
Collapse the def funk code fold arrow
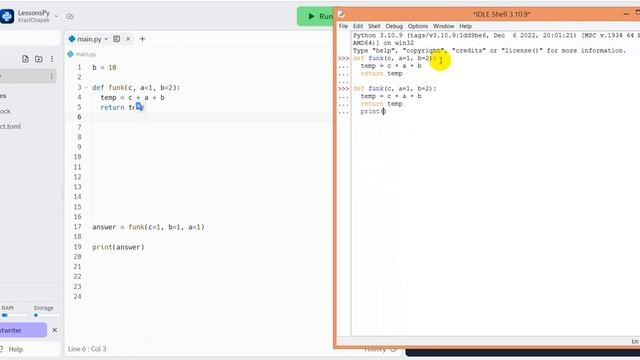tap(86, 87)
